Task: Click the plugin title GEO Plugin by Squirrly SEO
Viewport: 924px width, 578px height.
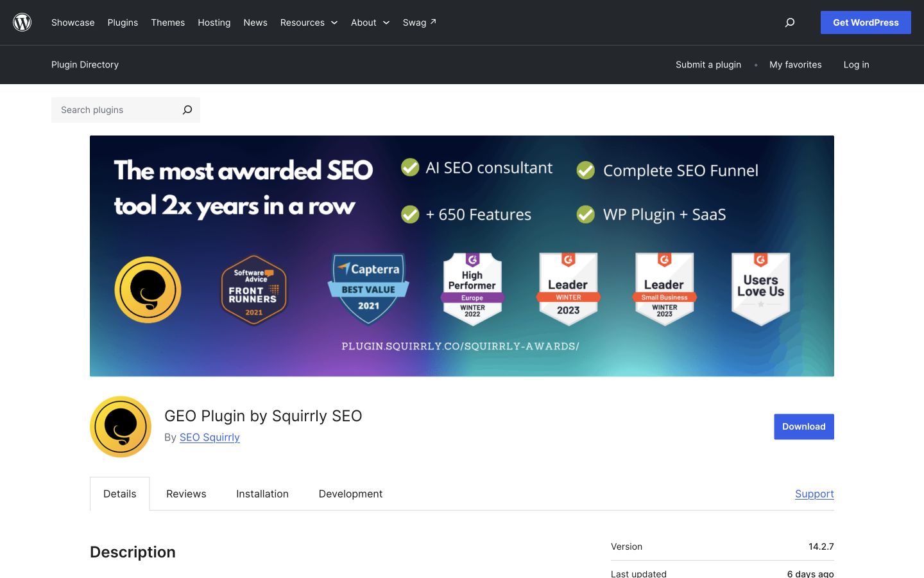Action: tap(263, 416)
